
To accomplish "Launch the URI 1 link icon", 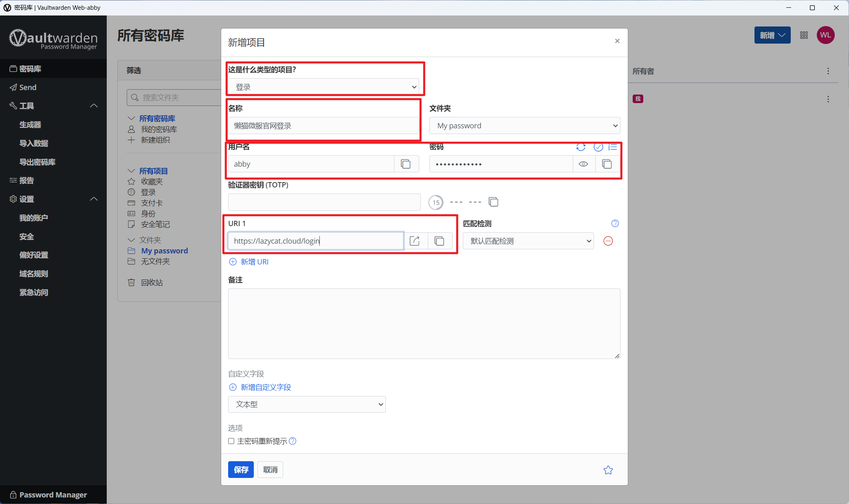I will 415,241.
